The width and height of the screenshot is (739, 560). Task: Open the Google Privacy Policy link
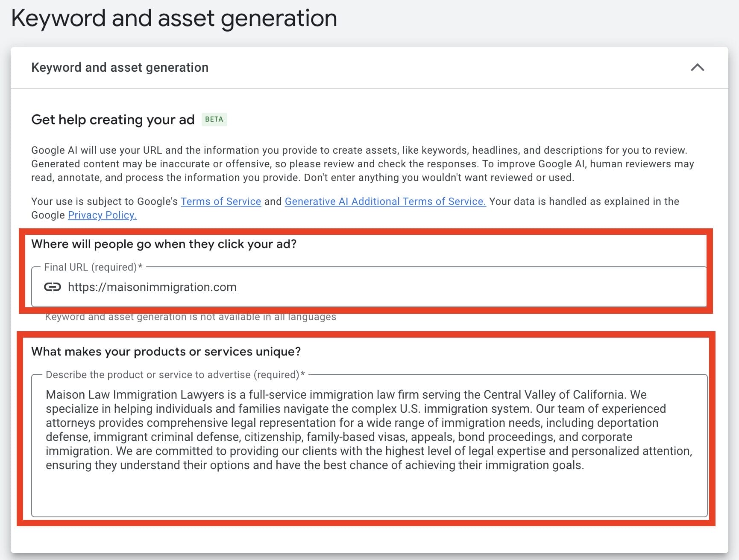(x=102, y=215)
